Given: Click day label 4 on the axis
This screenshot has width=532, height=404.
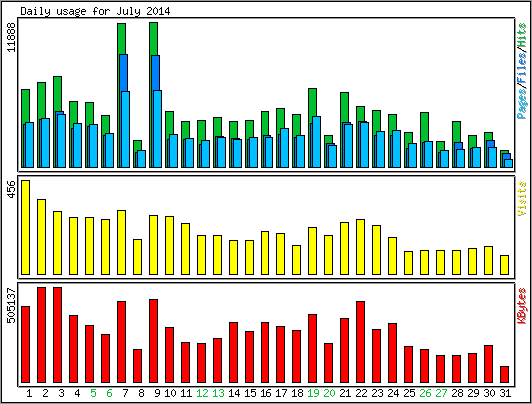Looking at the screenshot, I should pos(77,393).
